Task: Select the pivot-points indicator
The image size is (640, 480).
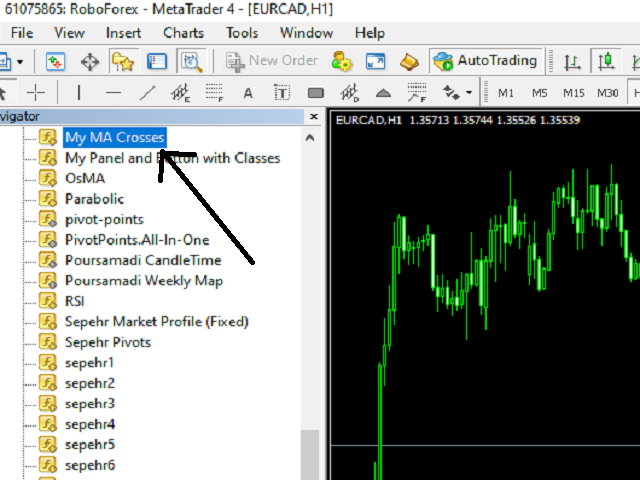Action: 104,220
